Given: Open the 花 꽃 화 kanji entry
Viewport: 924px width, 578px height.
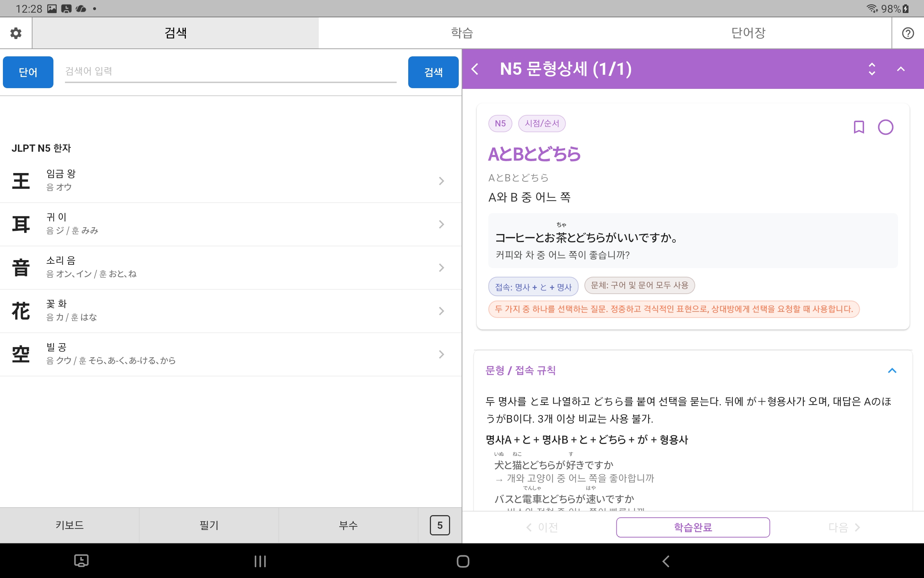Looking at the screenshot, I should click(231, 311).
